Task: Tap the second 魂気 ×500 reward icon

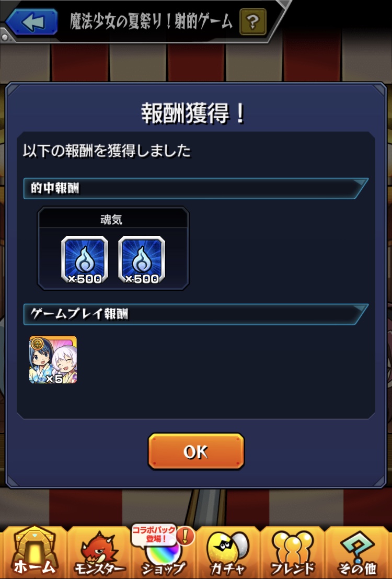Action: [x=142, y=260]
